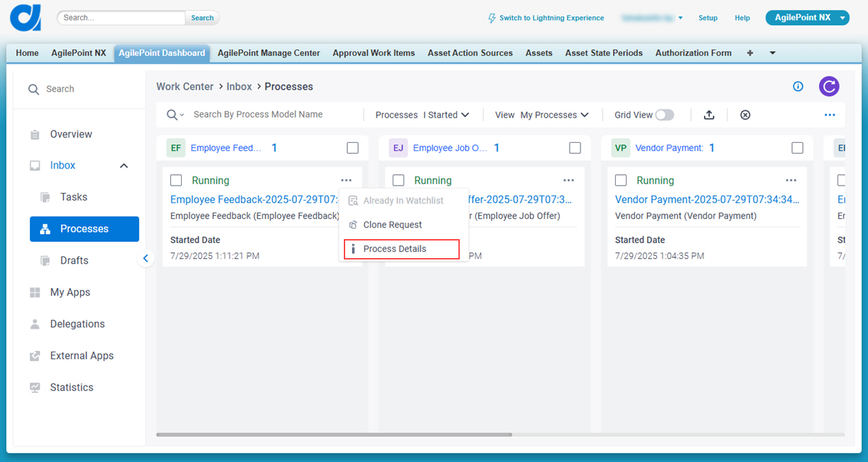The width and height of the screenshot is (868, 462).
Task: Open Employee Feedback process instance link
Action: pos(254,200)
